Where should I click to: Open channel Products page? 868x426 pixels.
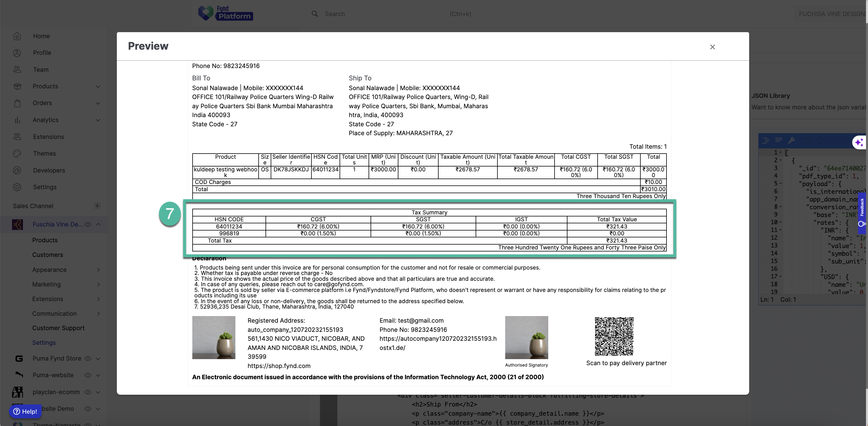tap(45, 240)
